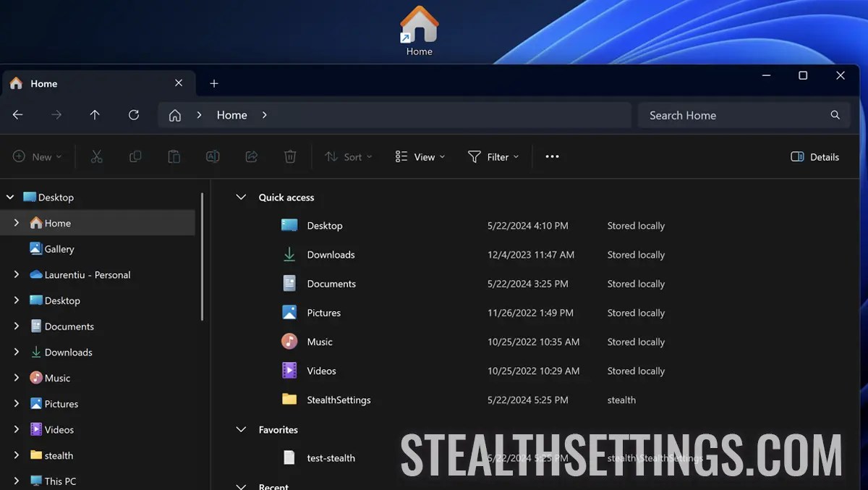The height and width of the screenshot is (490, 868).
Task: Add a new tab with the plus button
Action: coord(214,83)
